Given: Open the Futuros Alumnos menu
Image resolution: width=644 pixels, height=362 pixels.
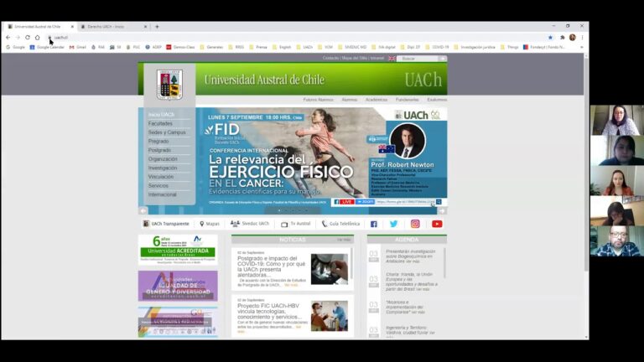Looking at the screenshot, I should (319, 100).
